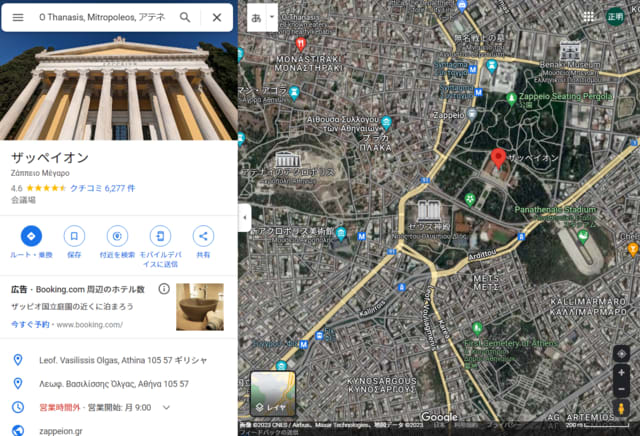
Task: Click the Αίθουσα Συλλόγου των Αθηναίων marker
Action: point(386,122)
